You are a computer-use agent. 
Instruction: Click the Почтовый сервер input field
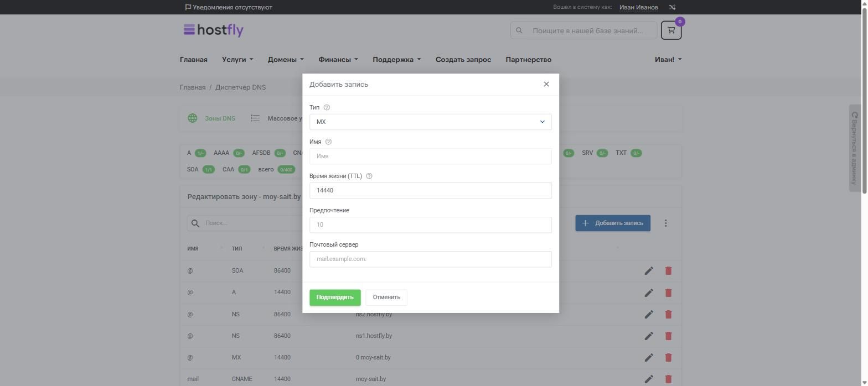pyautogui.click(x=431, y=259)
